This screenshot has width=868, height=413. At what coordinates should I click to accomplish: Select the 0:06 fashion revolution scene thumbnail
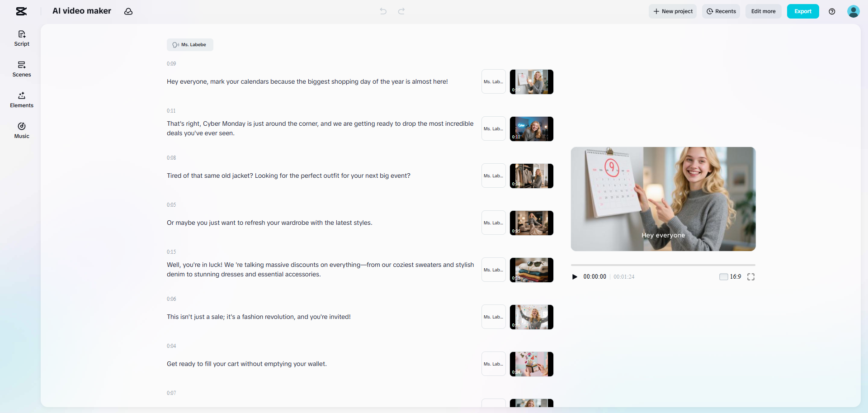coord(532,317)
